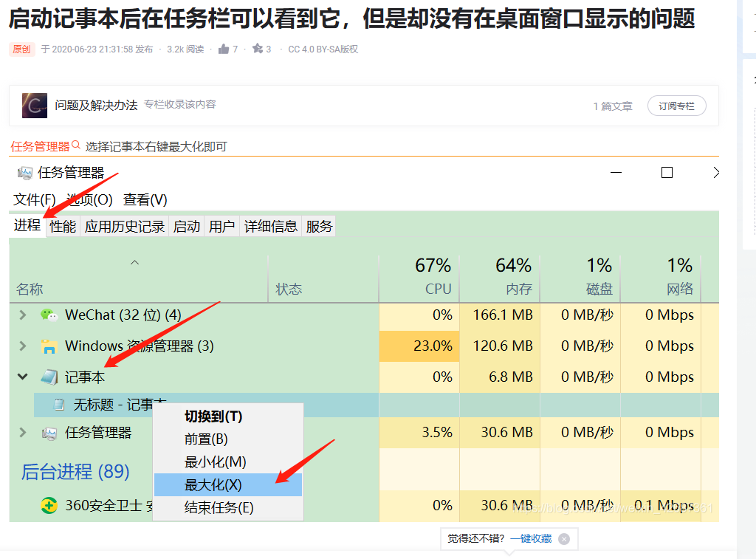Open the 任务管理器 keyword link
This screenshot has height=559, width=756.
40,146
